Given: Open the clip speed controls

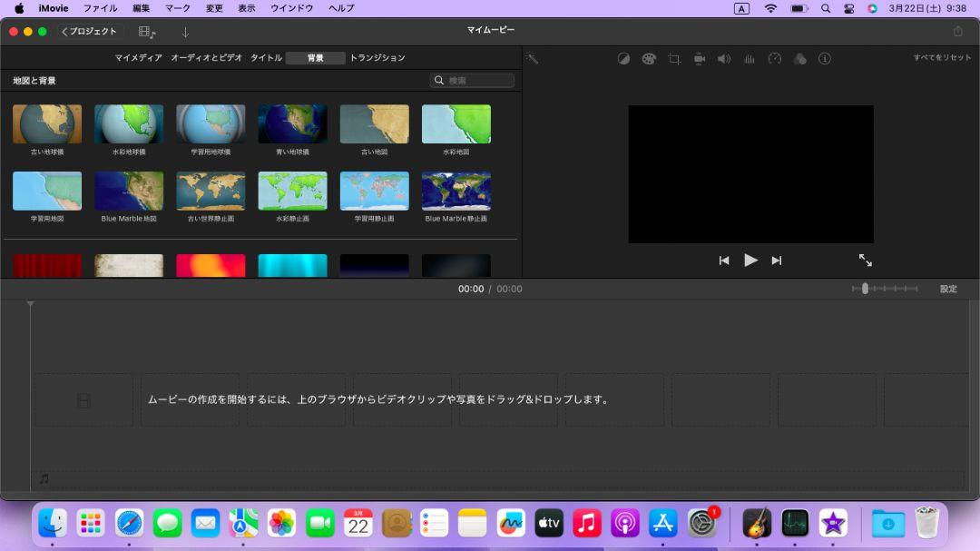Looking at the screenshot, I should [774, 59].
